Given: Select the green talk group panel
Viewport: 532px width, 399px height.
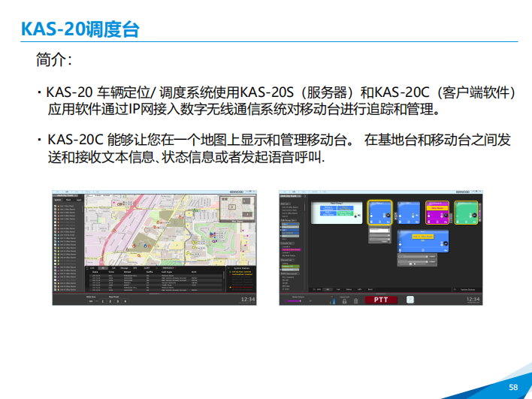Looking at the screenshot, I should [x=467, y=213].
